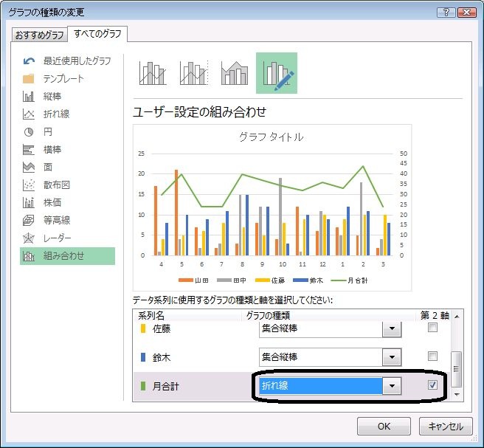Viewport: 484px width, 448px height.
Task: Choose レーダー radar chart category
Action: (x=57, y=238)
